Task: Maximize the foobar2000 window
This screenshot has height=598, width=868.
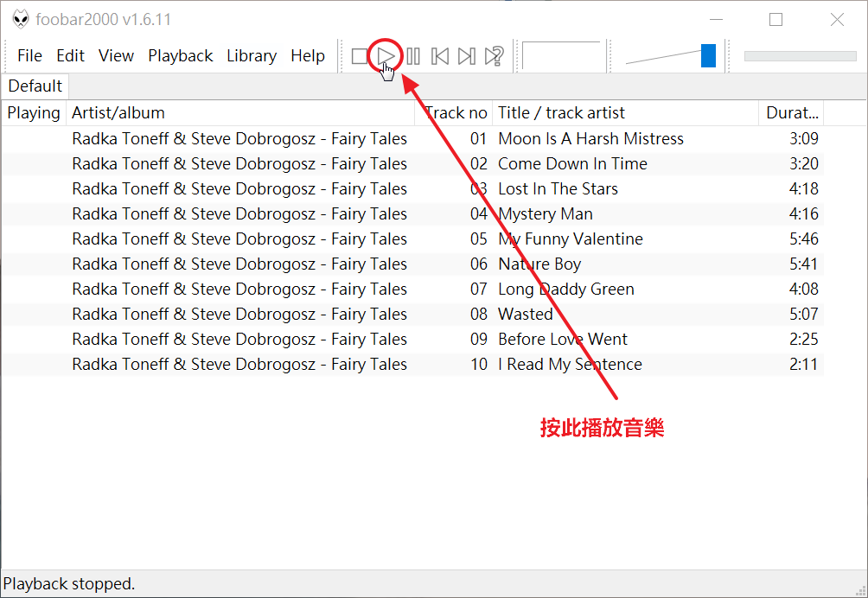Action: 776,19
